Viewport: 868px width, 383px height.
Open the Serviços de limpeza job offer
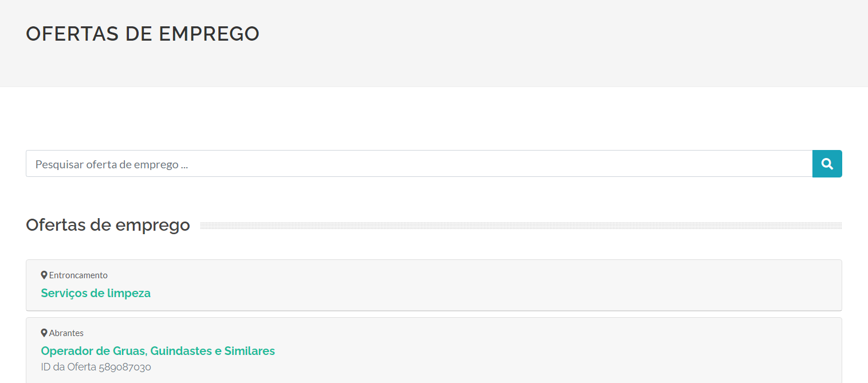click(x=96, y=293)
